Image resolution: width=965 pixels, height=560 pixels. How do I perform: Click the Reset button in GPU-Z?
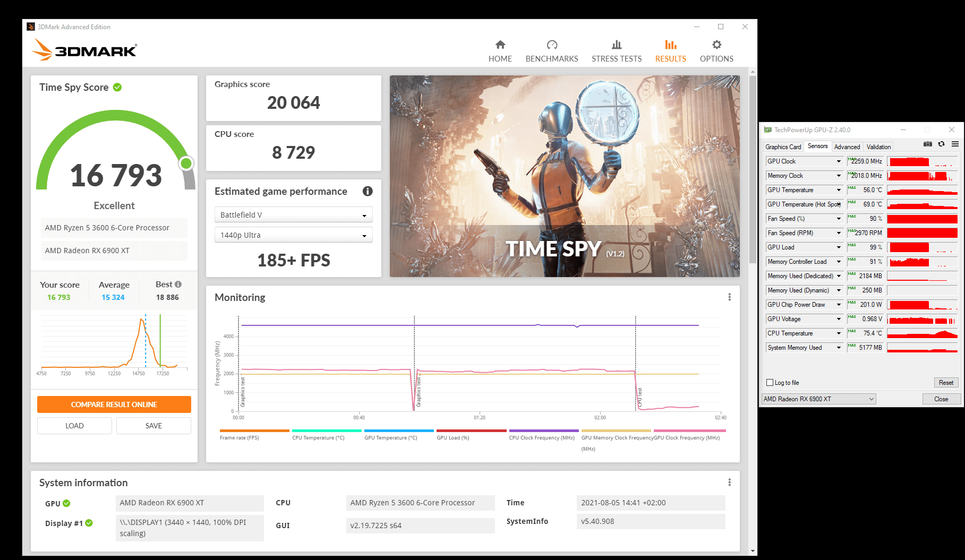(946, 382)
